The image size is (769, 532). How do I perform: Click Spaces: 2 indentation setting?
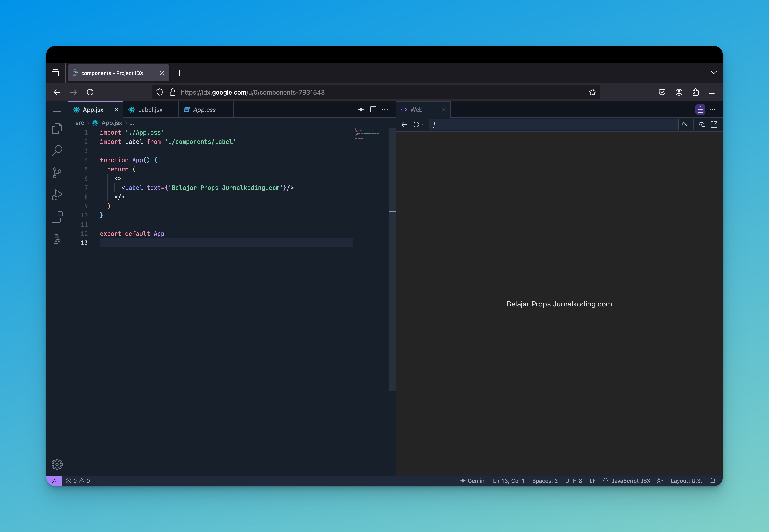[x=545, y=481]
